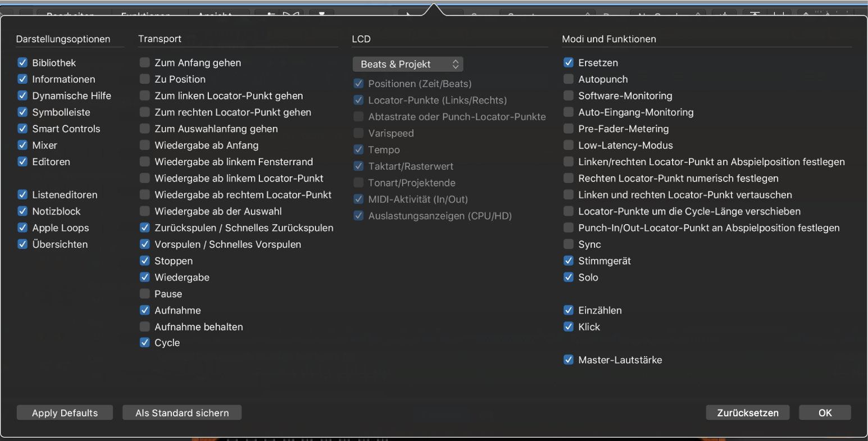Image resolution: width=868 pixels, height=441 pixels.
Task: Enable Zum Anfang gehen transport option
Action: 145,63
